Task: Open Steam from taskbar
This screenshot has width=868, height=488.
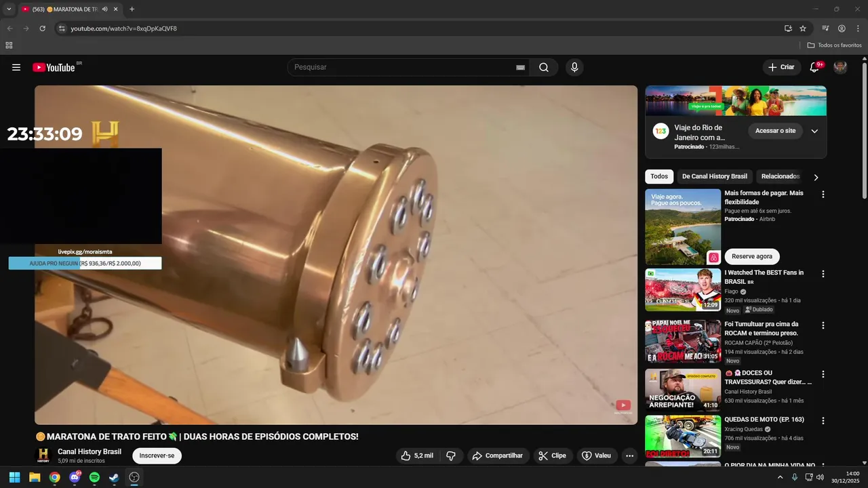Action: click(114, 477)
